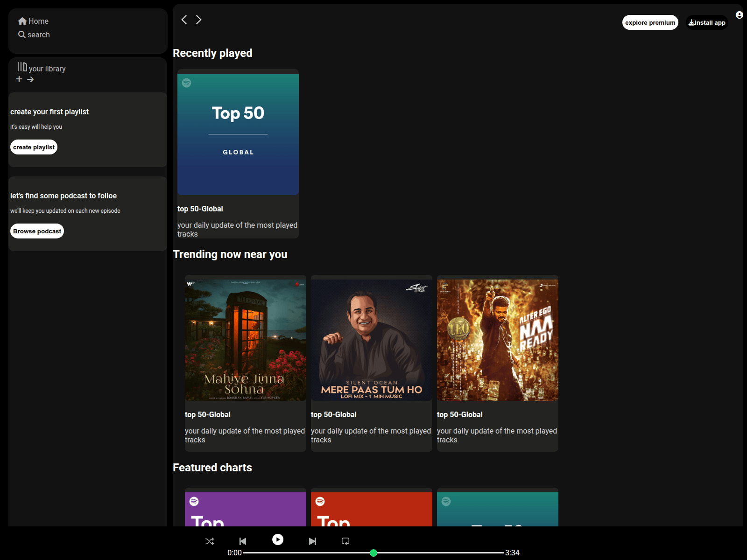Navigate forward with the right chevron
747x560 pixels.
pyautogui.click(x=199, y=20)
